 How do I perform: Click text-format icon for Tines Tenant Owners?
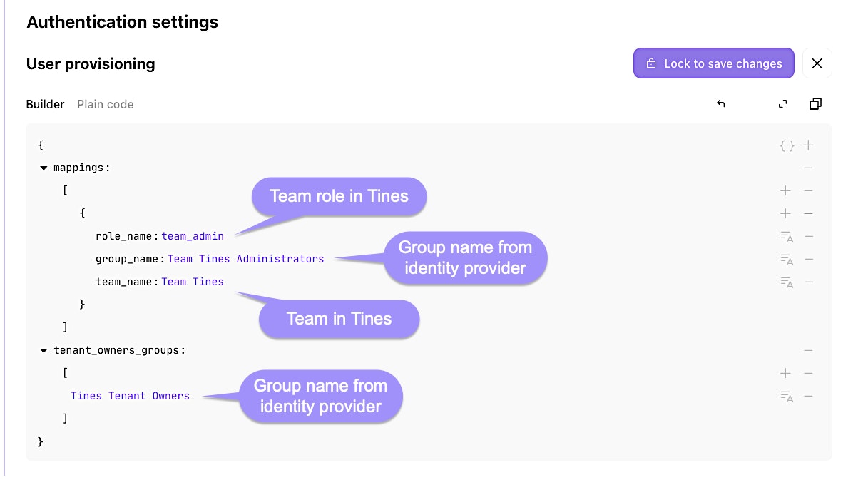(x=787, y=397)
